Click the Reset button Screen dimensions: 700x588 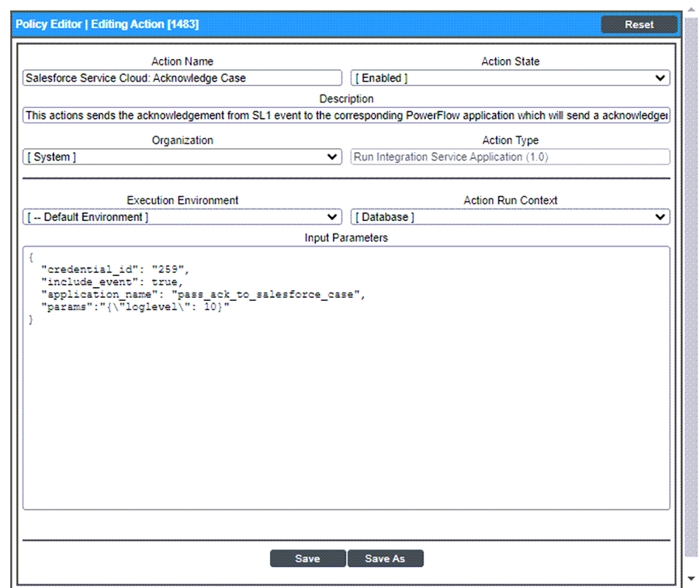click(639, 25)
